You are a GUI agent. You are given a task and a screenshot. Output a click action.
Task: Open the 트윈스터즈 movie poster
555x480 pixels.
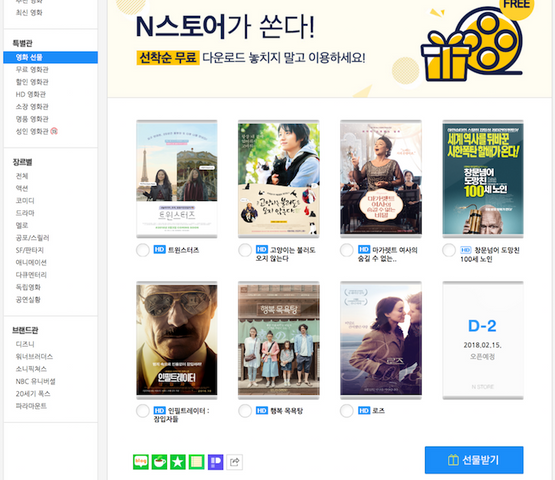(177, 179)
